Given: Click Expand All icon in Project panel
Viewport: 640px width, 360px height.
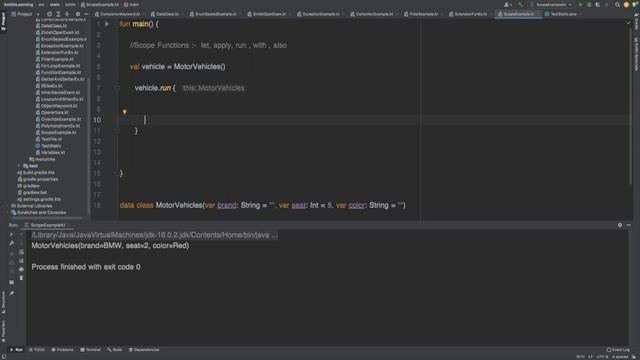Looking at the screenshot, I should 58,14.
